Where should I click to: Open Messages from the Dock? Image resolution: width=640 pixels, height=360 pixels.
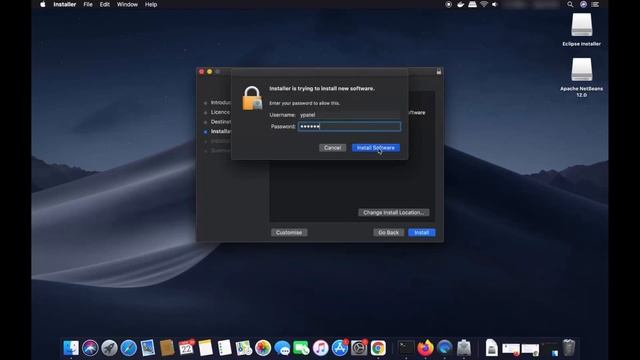tap(282, 348)
